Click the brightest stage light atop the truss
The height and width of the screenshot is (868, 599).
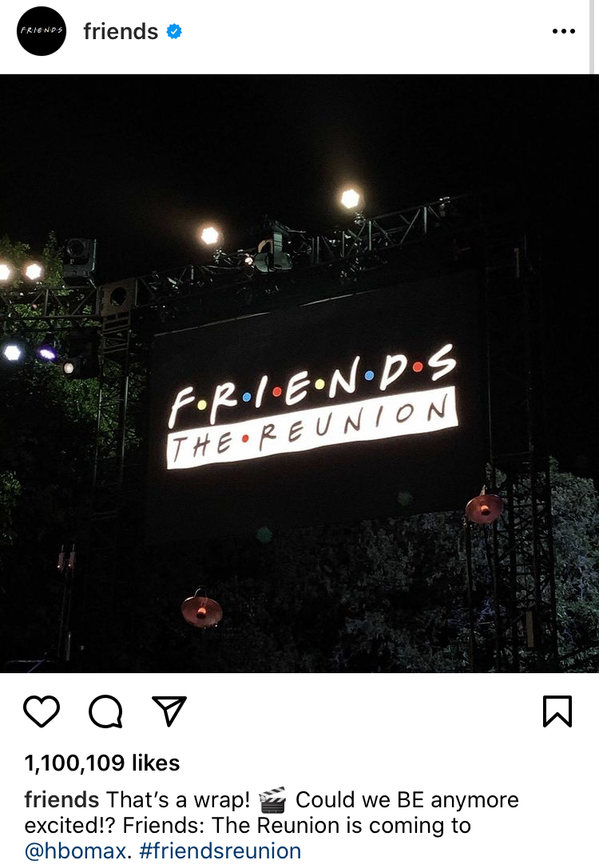tap(350, 198)
